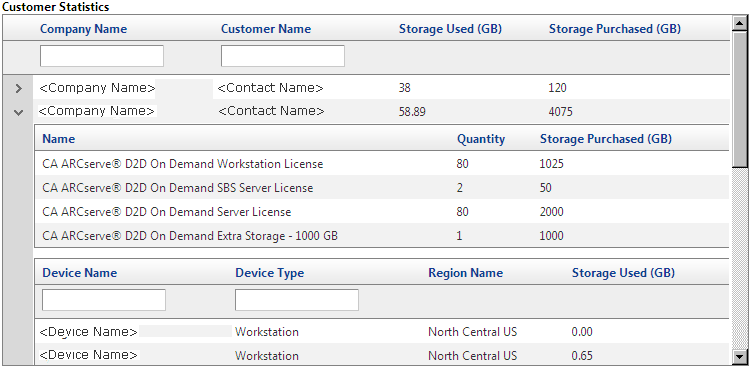The height and width of the screenshot is (368, 751).
Task: Select the SBS Server License row
Action: coord(382,188)
